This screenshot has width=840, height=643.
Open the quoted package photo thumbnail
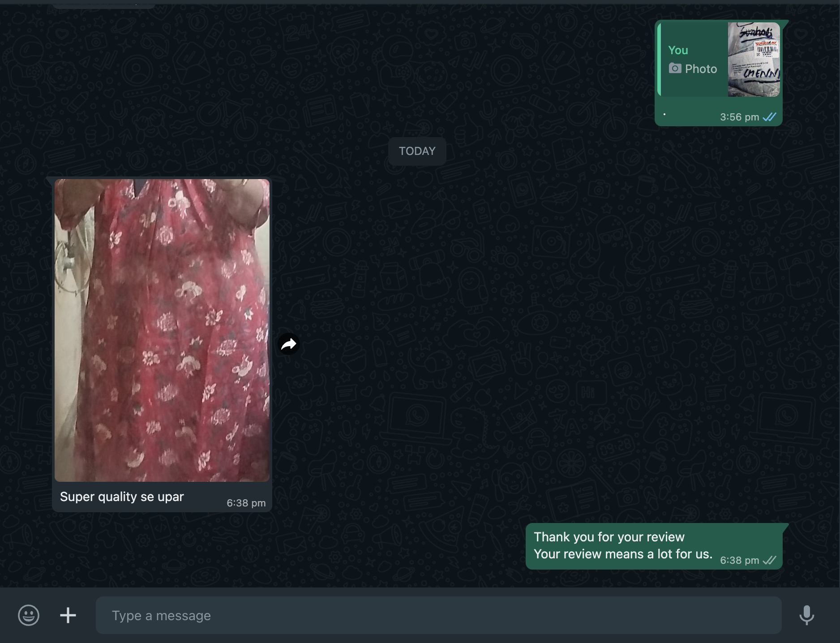tap(754, 60)
